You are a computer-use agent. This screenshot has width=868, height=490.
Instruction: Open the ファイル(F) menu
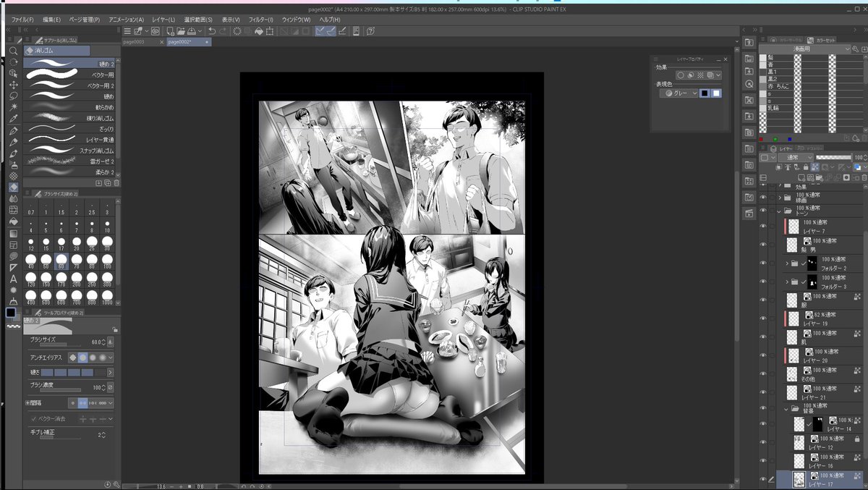pos(22,19)
